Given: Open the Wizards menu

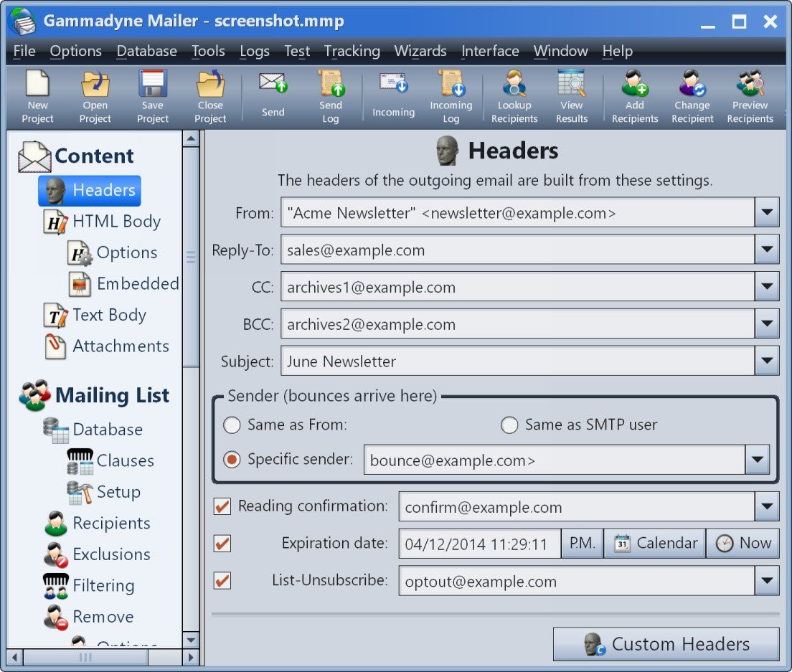Looking at the screenshot, I should coord(420,51).
